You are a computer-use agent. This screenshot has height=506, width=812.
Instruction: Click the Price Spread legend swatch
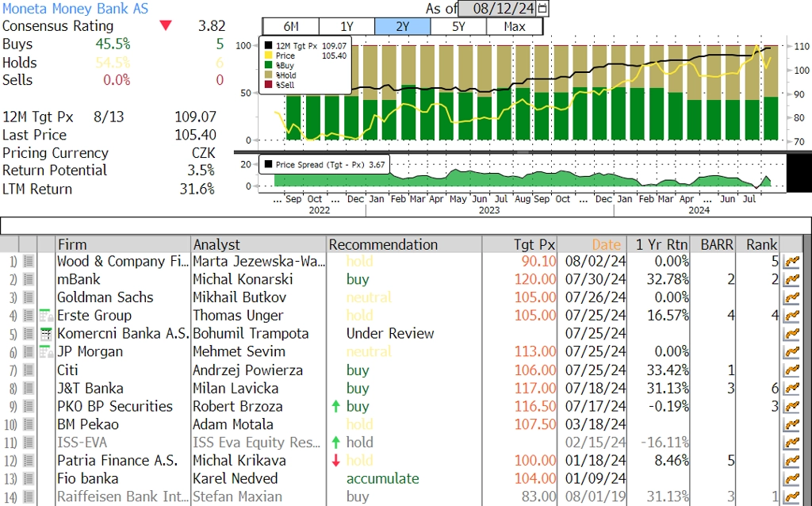[x=268, y=165]
